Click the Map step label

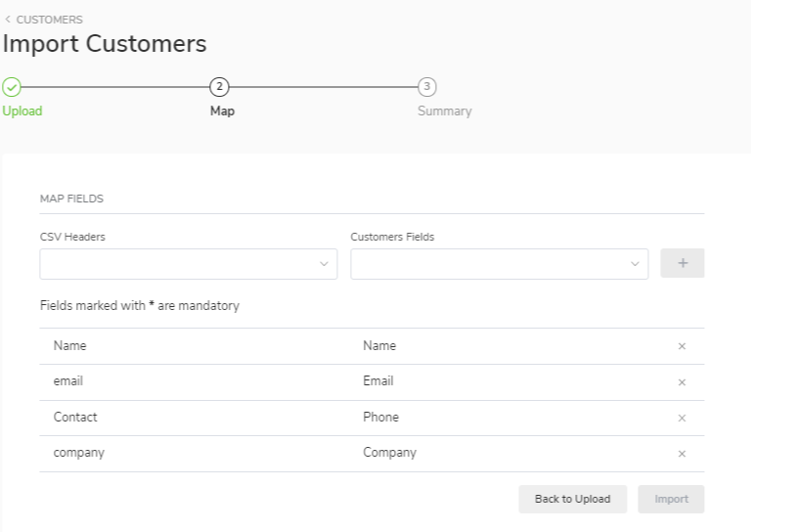(222, 111)
